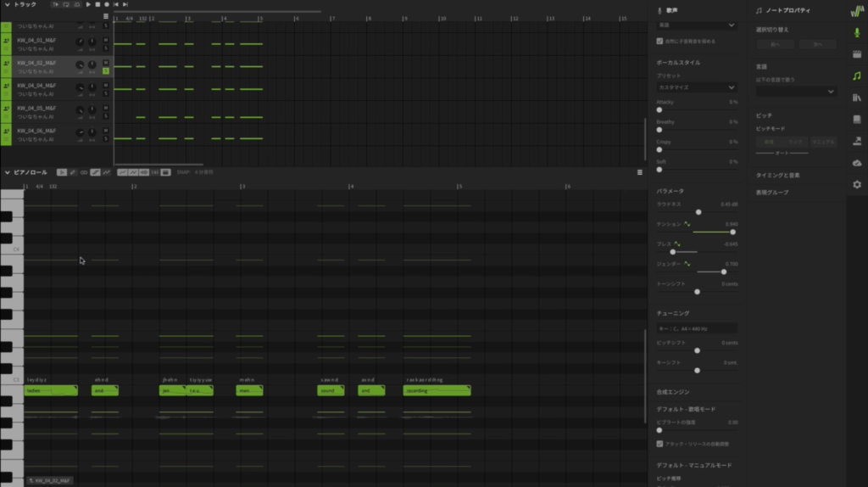Open the 以下の言語で歌う language dropdown

pos(796,91)
